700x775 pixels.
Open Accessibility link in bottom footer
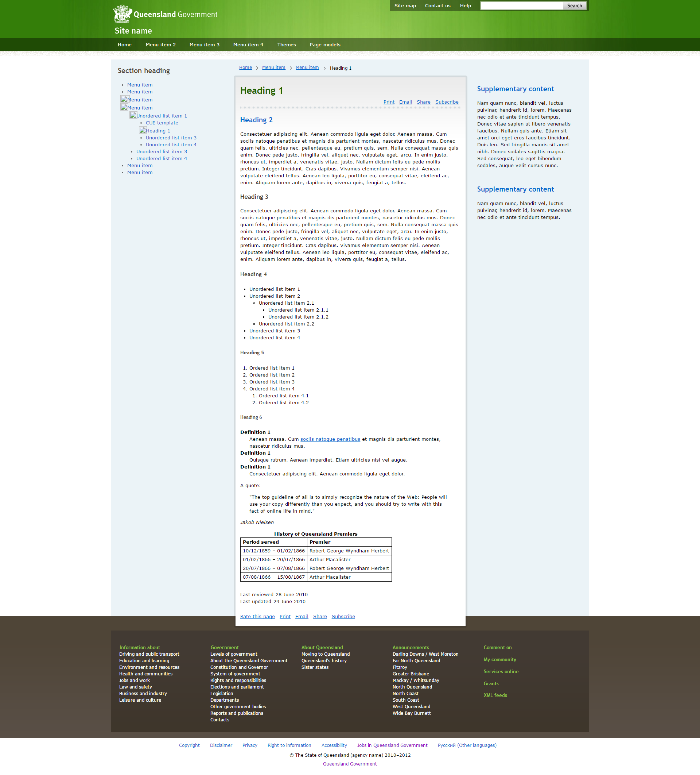point(334,745)
